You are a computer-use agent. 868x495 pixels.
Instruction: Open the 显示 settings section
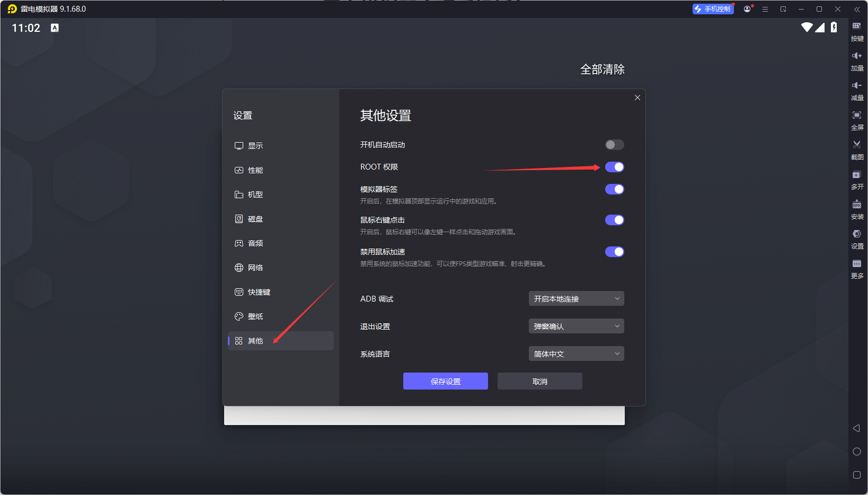click(281, 146)
